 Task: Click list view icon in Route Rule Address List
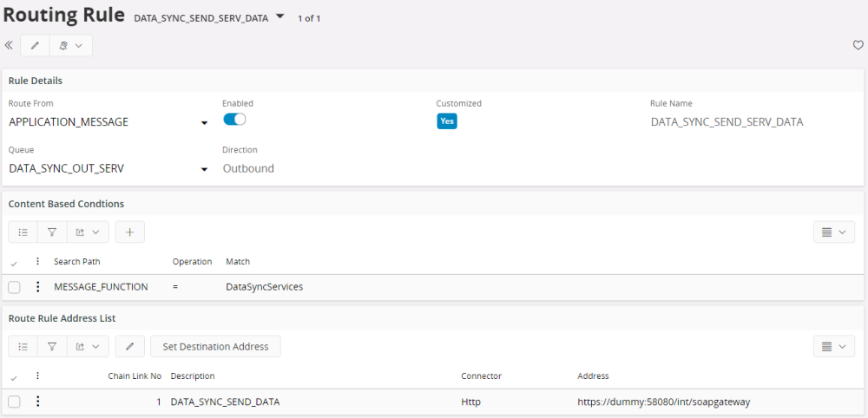[x=23, y=347]
